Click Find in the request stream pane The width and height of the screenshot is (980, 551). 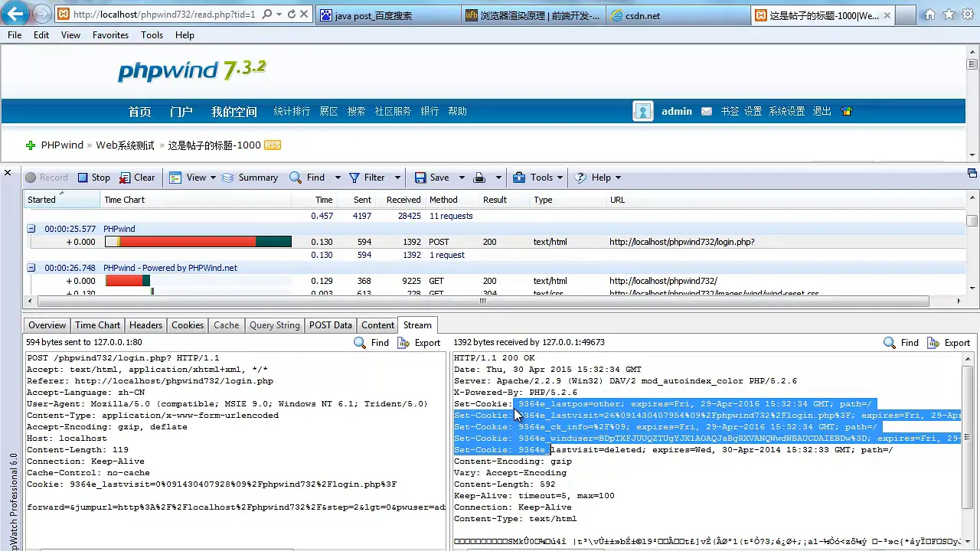pyautogui.click(x=371, y=343)
